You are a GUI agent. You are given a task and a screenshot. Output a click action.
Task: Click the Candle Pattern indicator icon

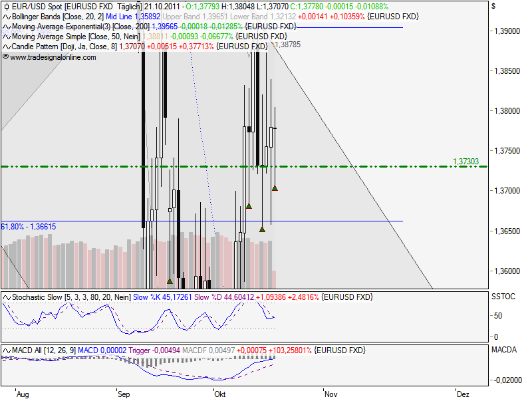point(6,47)
